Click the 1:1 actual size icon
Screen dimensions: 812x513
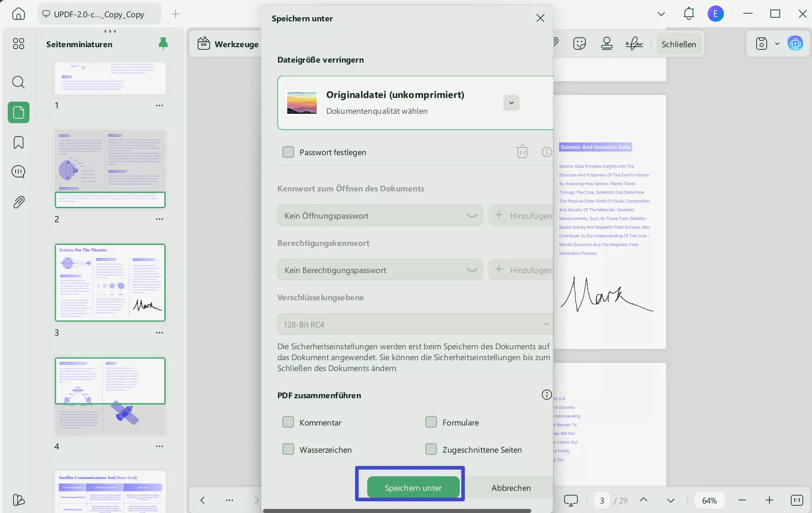(796, 500)
